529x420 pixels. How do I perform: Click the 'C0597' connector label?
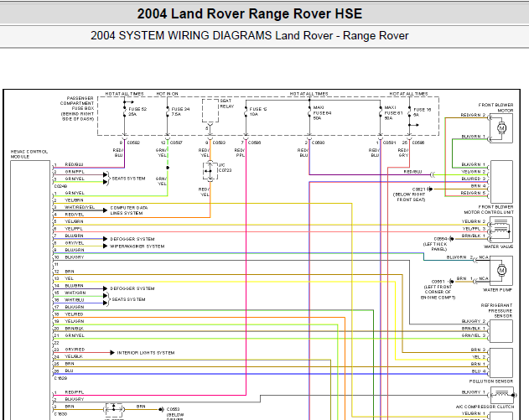(x=176, y=143)
